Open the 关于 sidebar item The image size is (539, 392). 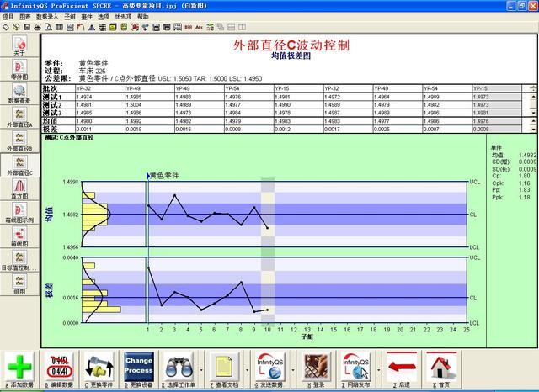tap(19, 45)
